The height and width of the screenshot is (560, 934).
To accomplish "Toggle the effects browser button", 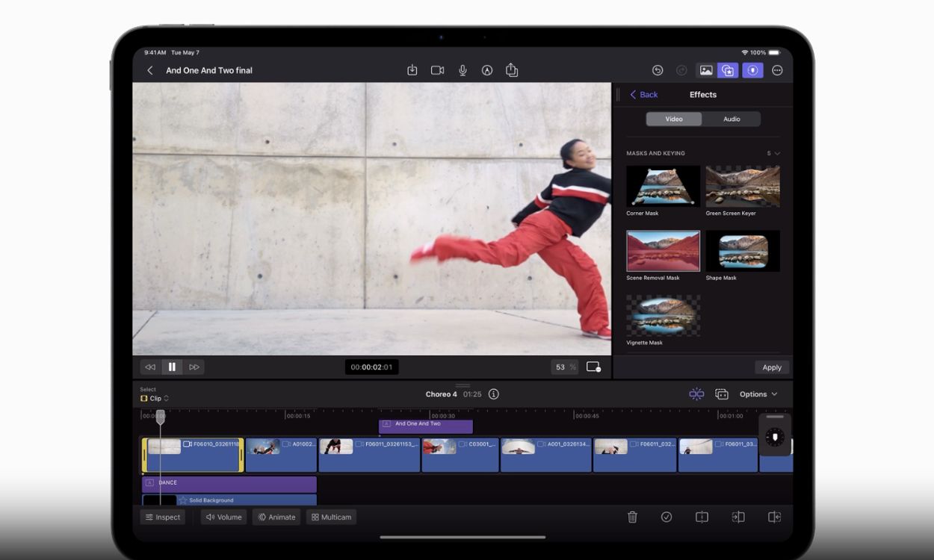I will [728, 70].
